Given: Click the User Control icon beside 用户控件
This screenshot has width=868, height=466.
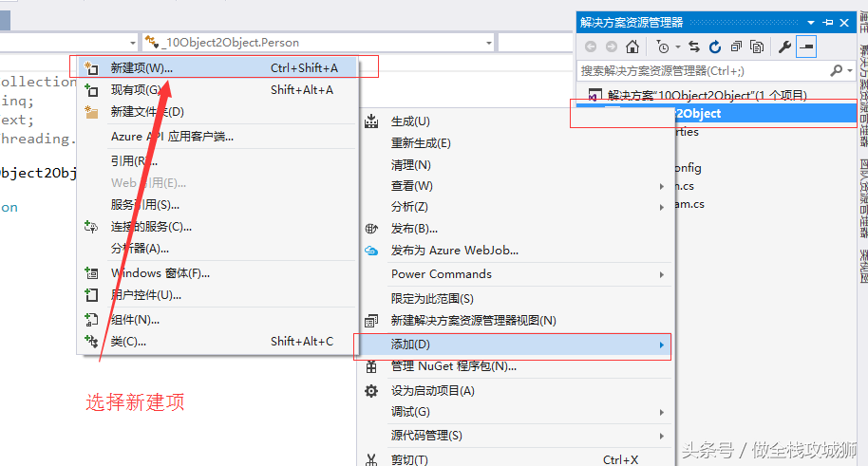Looking at the screenshot, I should (91, 295).
